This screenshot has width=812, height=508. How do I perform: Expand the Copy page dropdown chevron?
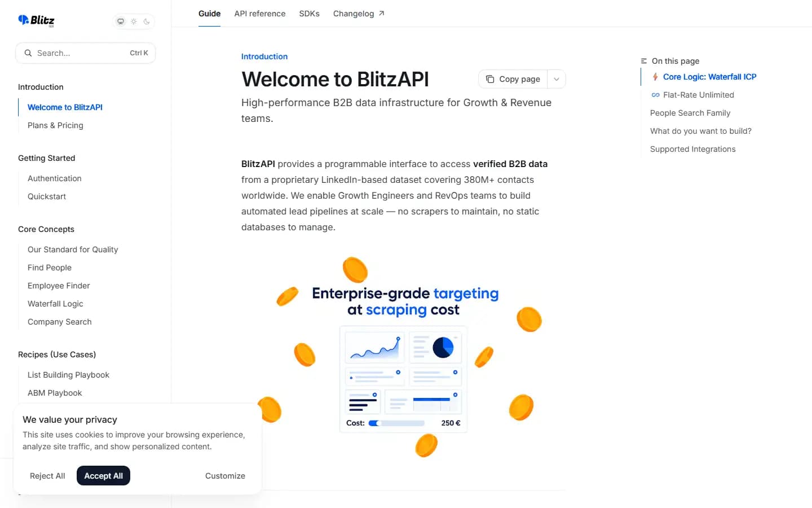557,79
